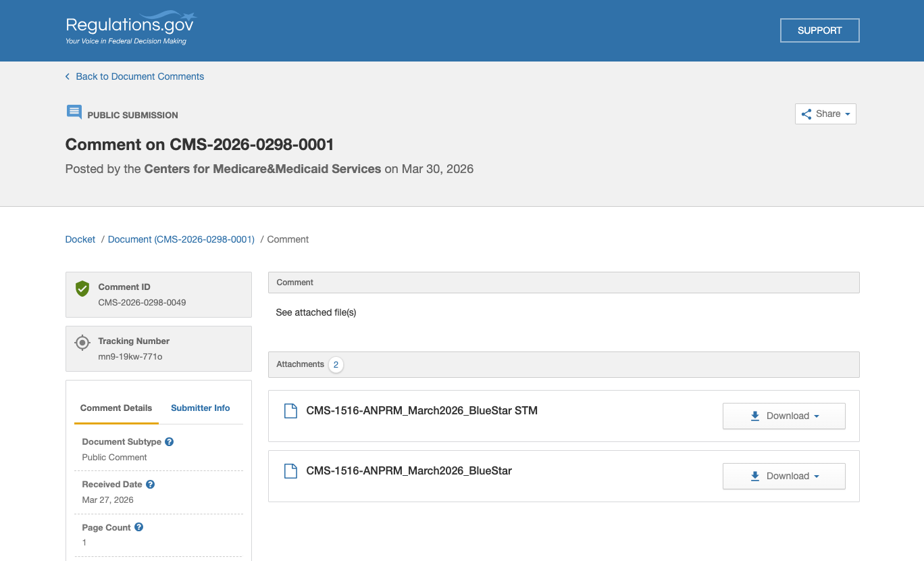Click file icon for BlueStar STM attachment
924x561 pixels.
click(290, 411)
